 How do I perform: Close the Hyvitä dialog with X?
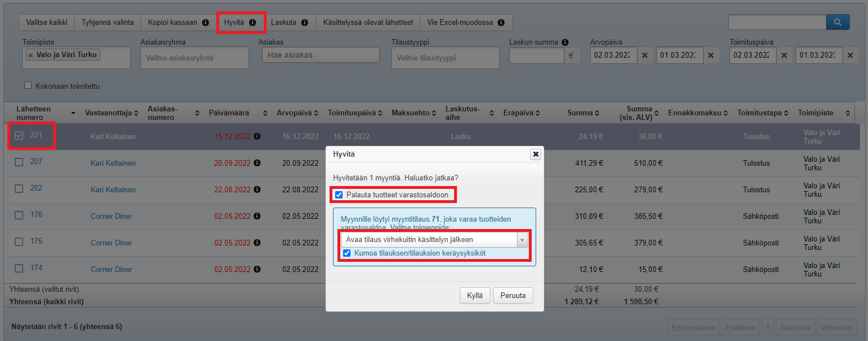click(535, 154)
